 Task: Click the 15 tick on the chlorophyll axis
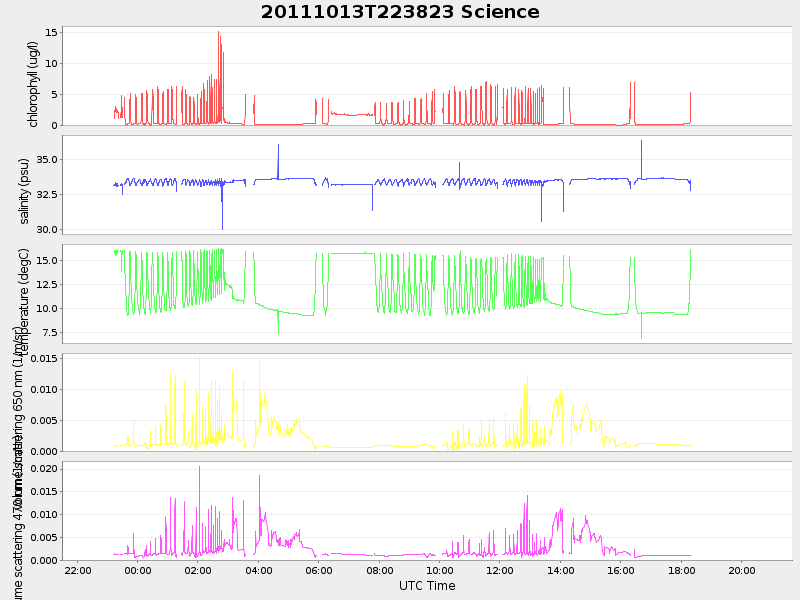click(x=52, y=33)
